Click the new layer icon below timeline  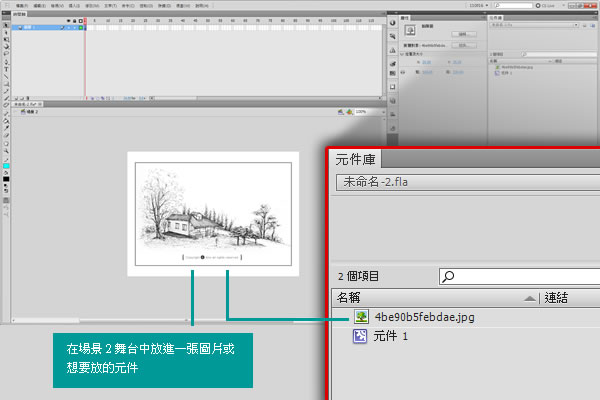16,98
